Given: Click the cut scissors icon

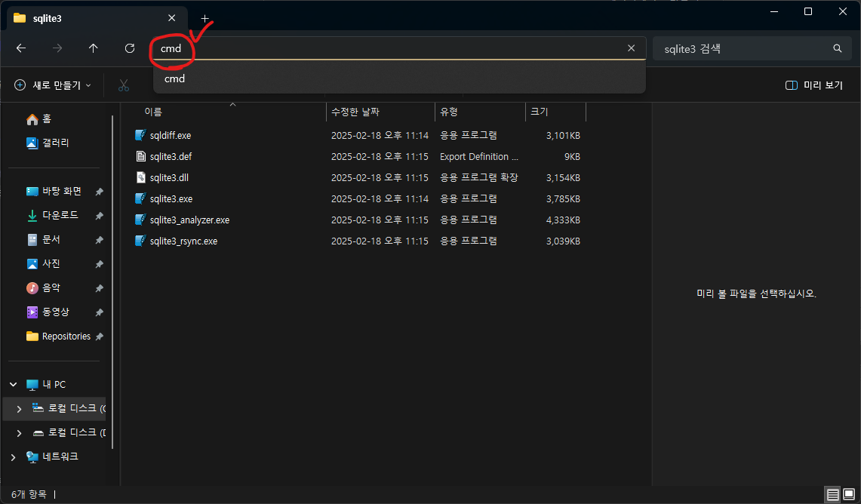Looking at the screenshot, I should point(124,85).
